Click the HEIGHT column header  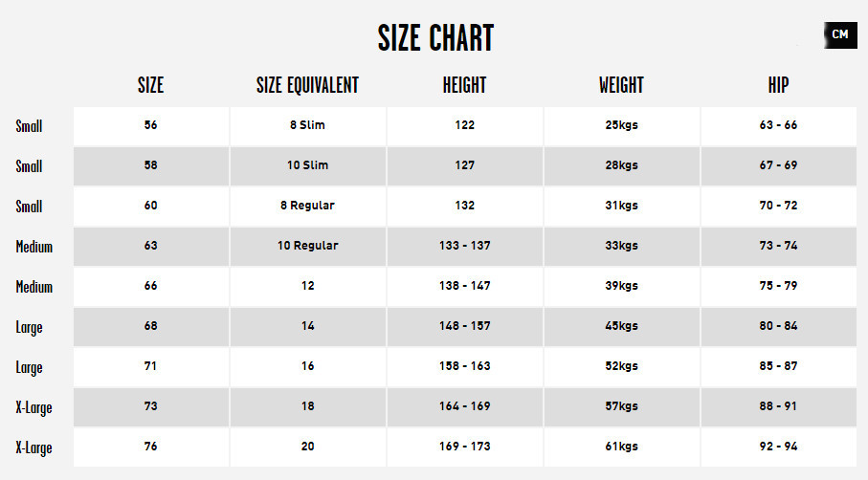pyautogui.click(x=464, y=85)
